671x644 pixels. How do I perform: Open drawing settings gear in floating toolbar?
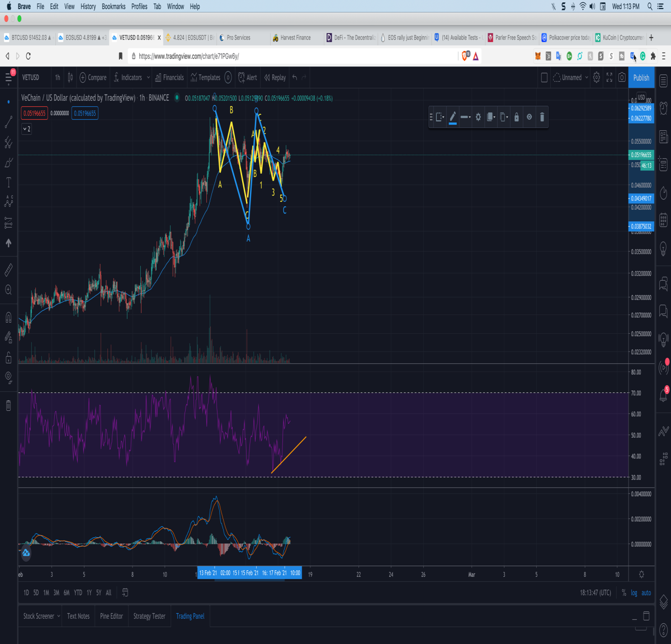[x=478, y=117]
